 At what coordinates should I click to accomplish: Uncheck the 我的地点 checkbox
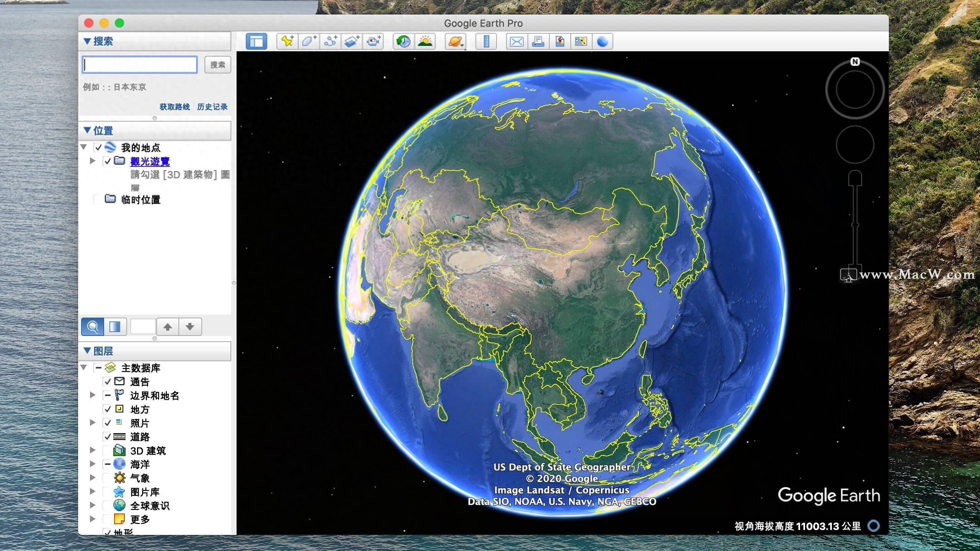click(98, 147)
